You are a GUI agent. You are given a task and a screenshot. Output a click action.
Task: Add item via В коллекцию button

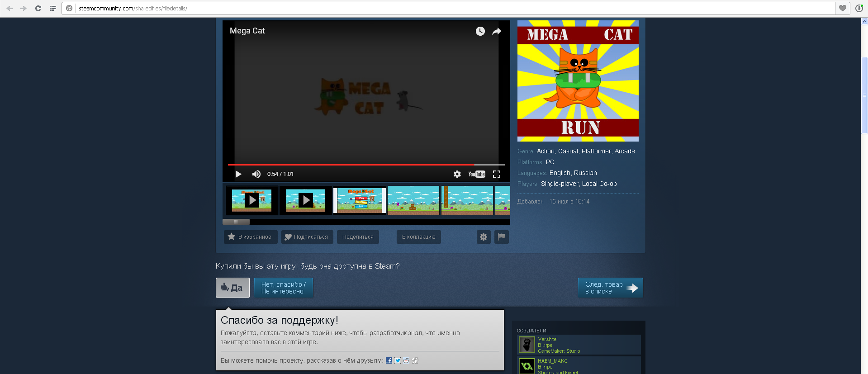(419, 237)
